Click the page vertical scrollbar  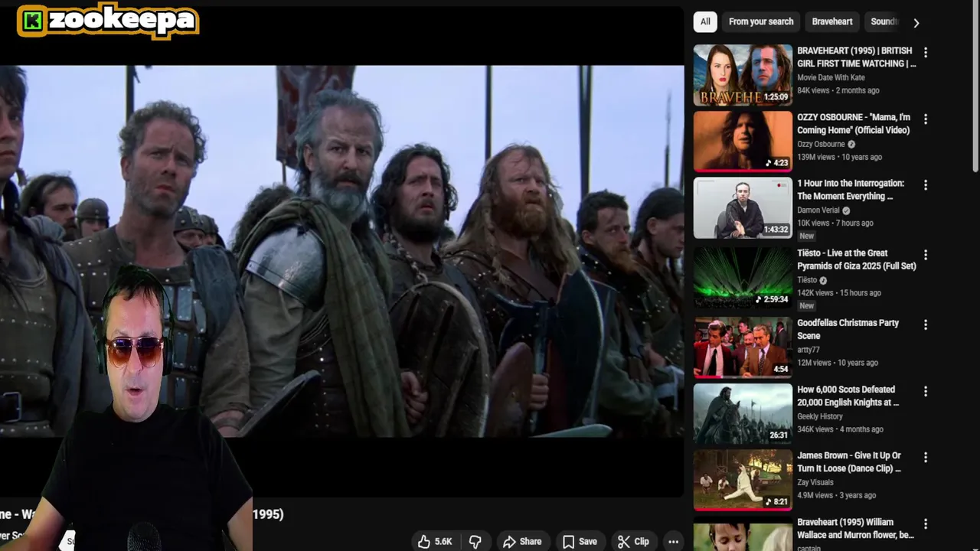(975, 86)
